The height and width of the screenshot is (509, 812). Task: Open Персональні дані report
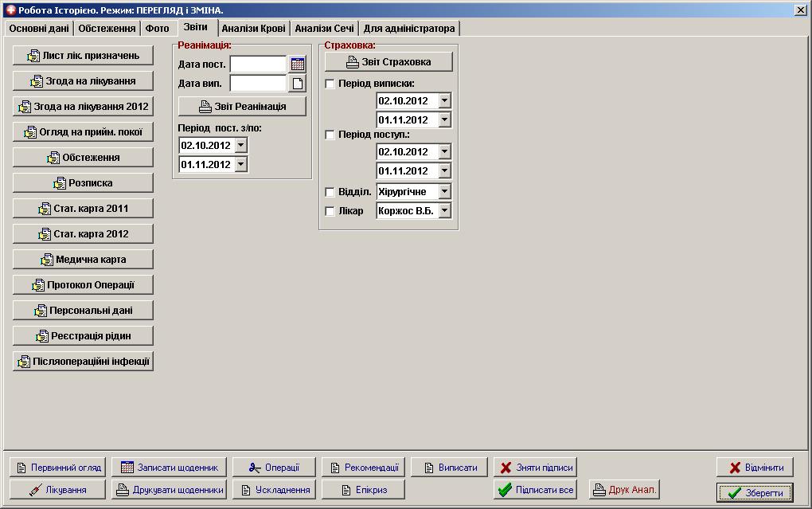[83, 310]
